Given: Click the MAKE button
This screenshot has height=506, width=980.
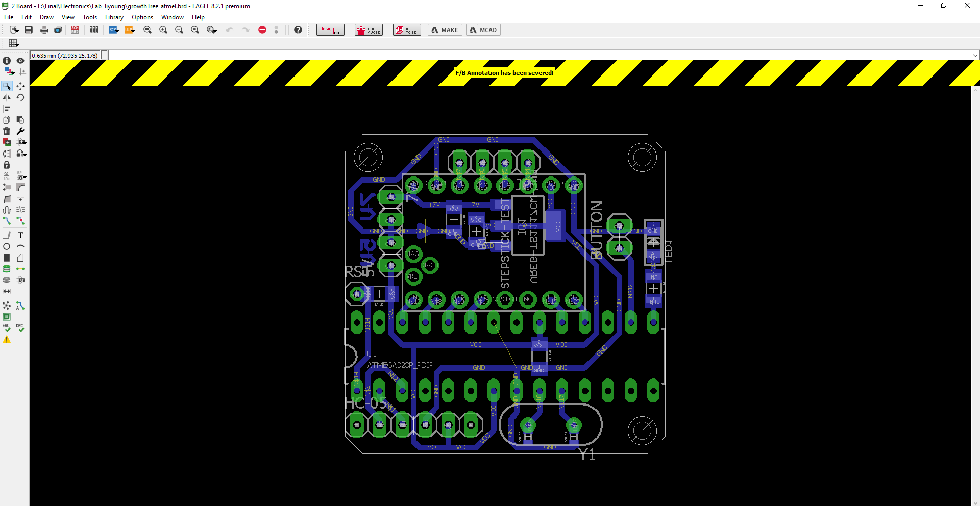Looking at the screenshot, I should click(445, 30).
